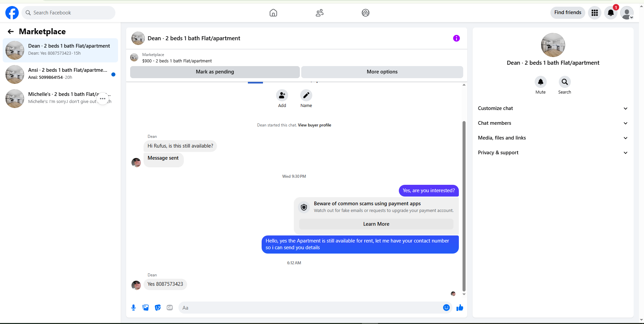Click the seen receipt avatar below messages
Screen dimensions: 644x324
pos(453,294)
